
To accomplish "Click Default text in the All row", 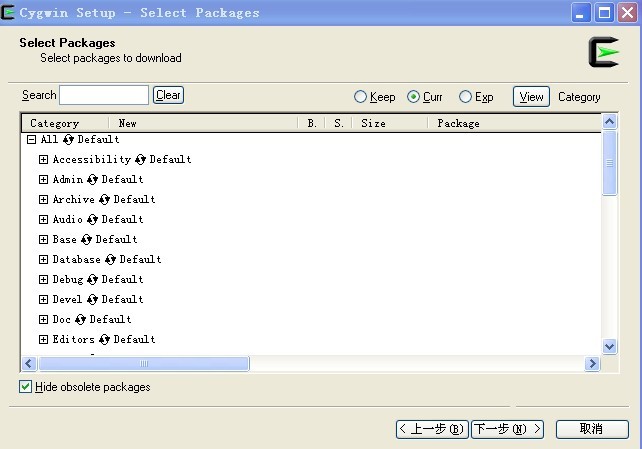I will pos(98,140).
